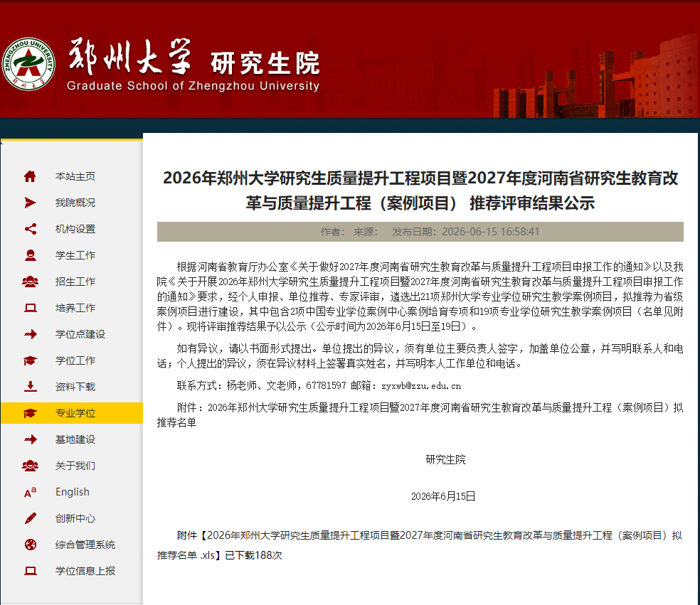Open 学位信息上报 entry
This screenshot has width=700, height=605.
click(x=85, y=571)
